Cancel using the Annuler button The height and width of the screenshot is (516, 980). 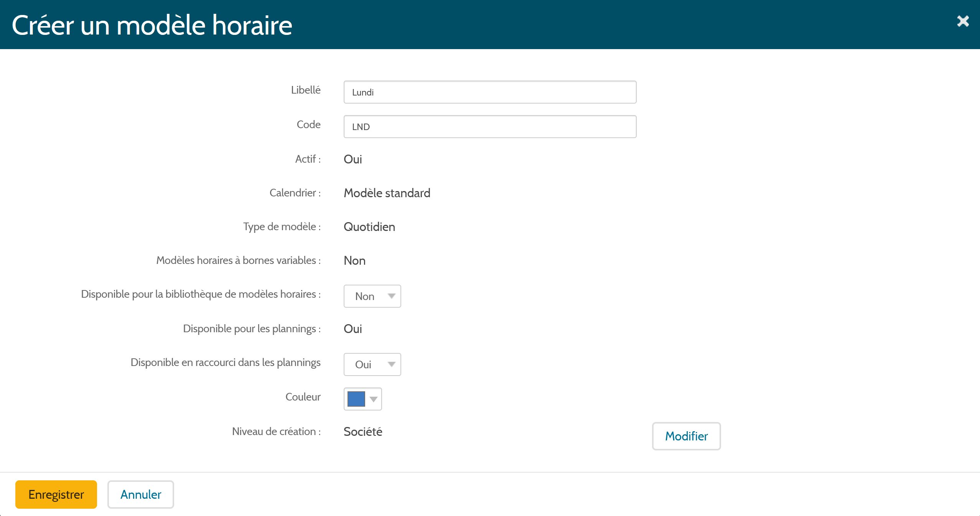140,495
